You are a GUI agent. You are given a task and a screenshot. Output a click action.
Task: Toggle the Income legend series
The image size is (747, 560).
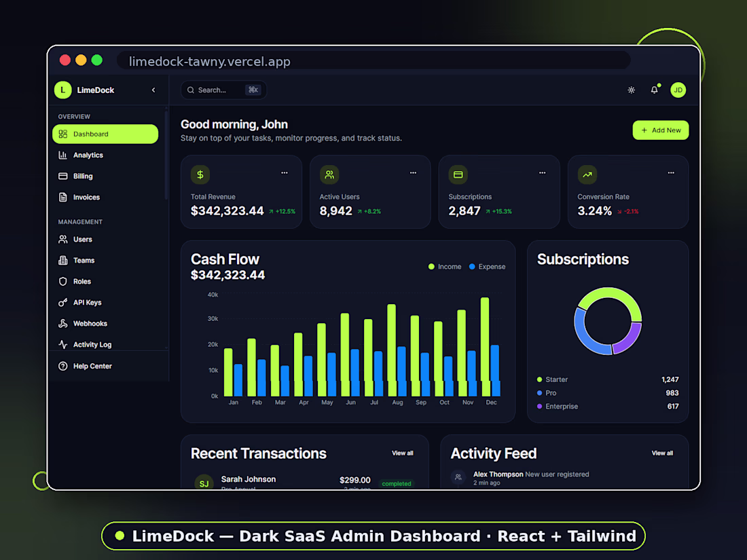point(445,267)
